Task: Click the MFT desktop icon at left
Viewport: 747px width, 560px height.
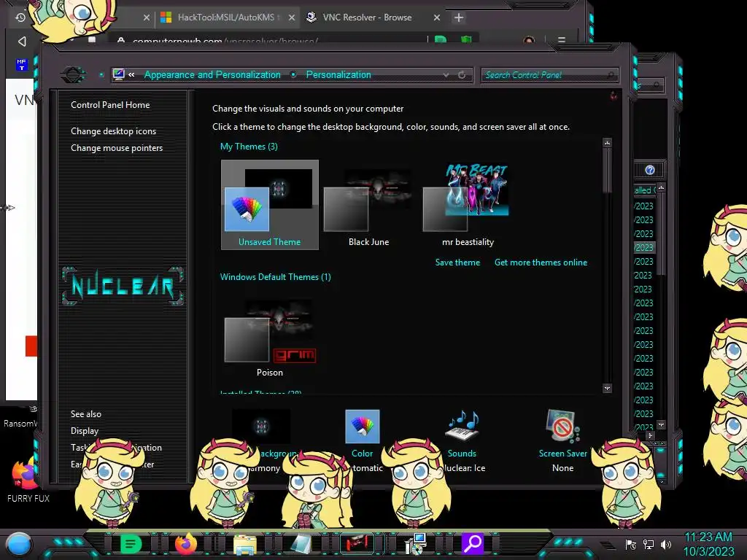Action: coord(22,64)
